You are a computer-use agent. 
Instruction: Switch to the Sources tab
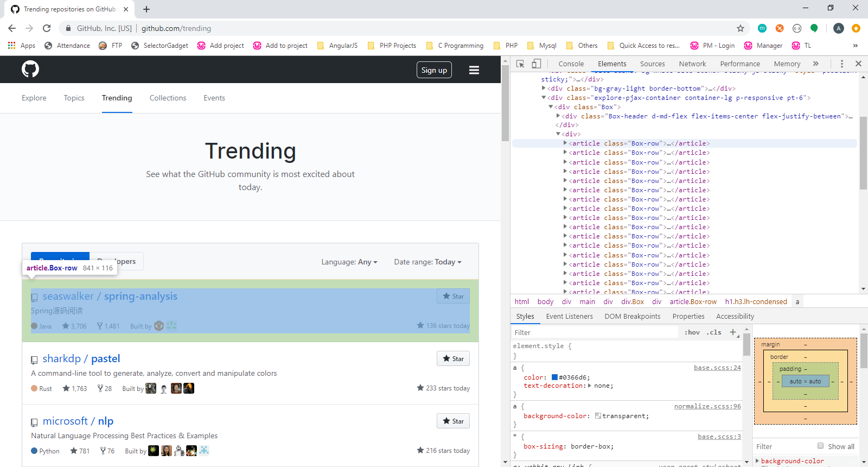click(x=653, y=64)
